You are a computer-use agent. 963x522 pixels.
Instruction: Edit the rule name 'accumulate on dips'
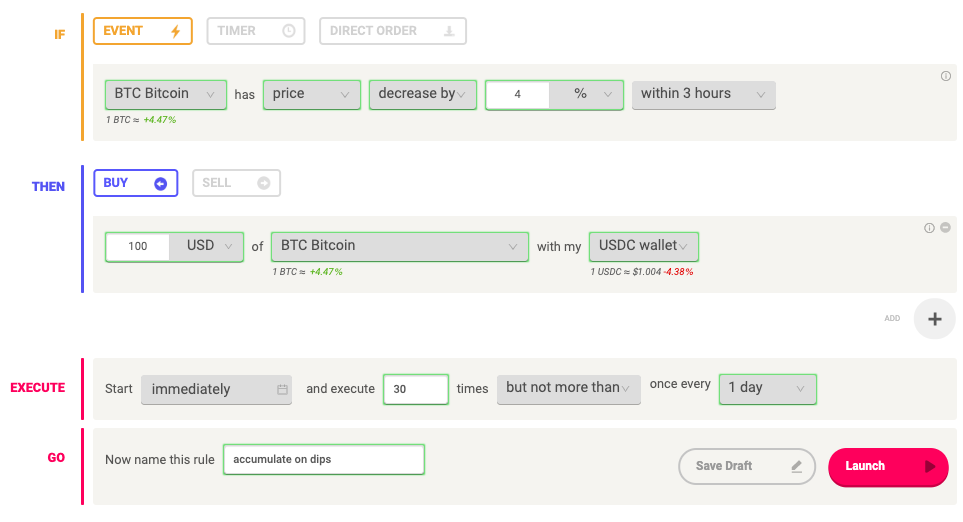pyautogui.click(x=324, y=459)
